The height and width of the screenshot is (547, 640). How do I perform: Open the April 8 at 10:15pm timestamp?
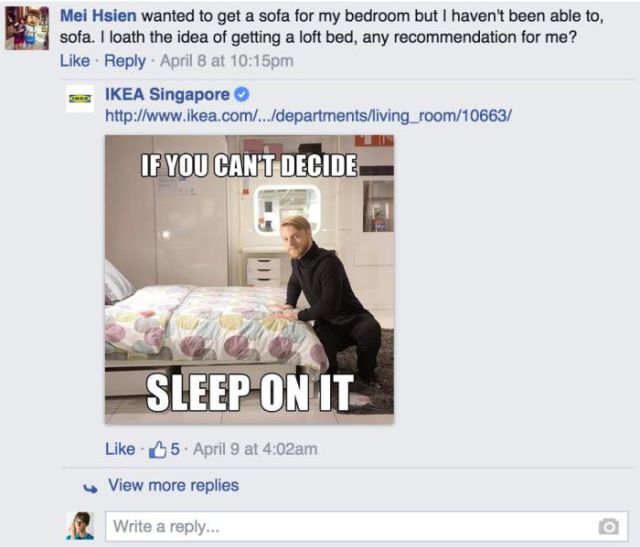pyautogui.click(x=227, y=61)
